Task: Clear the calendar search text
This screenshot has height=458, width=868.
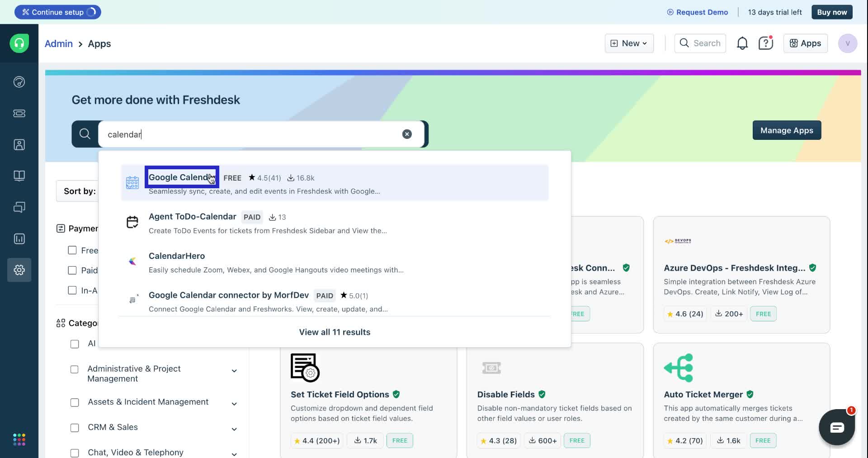Action: click(407, 134)
